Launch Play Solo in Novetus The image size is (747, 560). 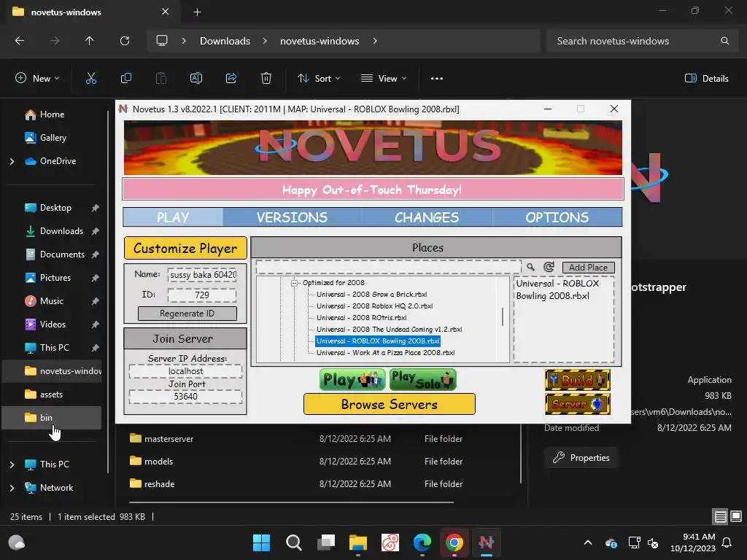tap(423, 379)
